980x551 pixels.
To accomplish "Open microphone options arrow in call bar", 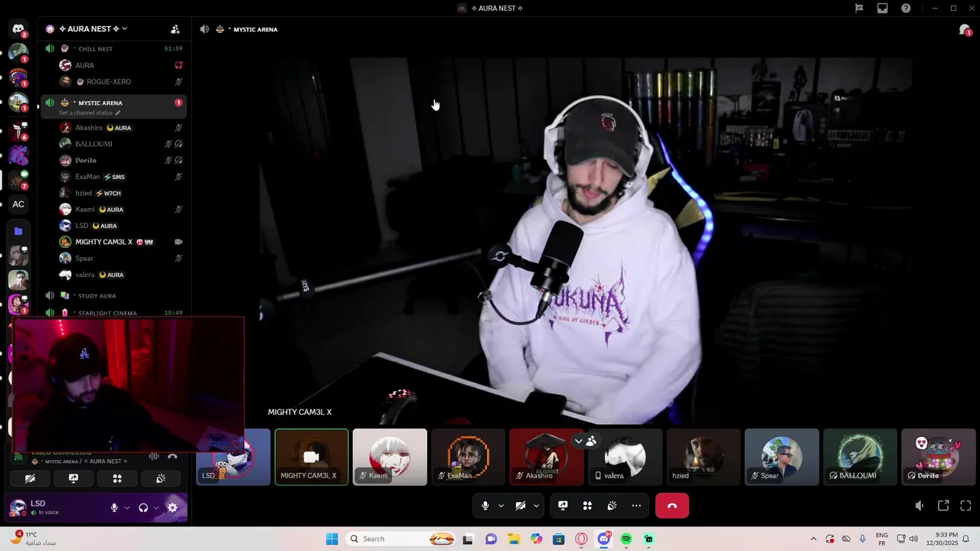I will tap(501, 506).
